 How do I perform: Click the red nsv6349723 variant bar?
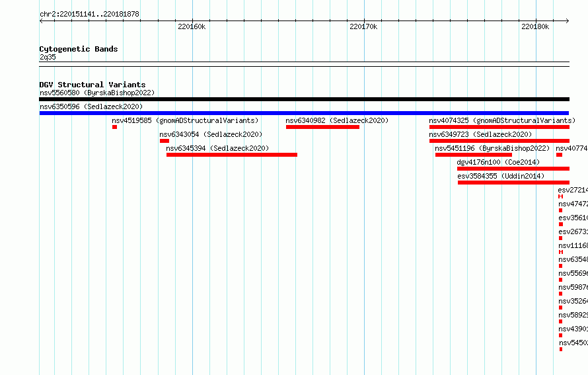[x=499, y=141]
